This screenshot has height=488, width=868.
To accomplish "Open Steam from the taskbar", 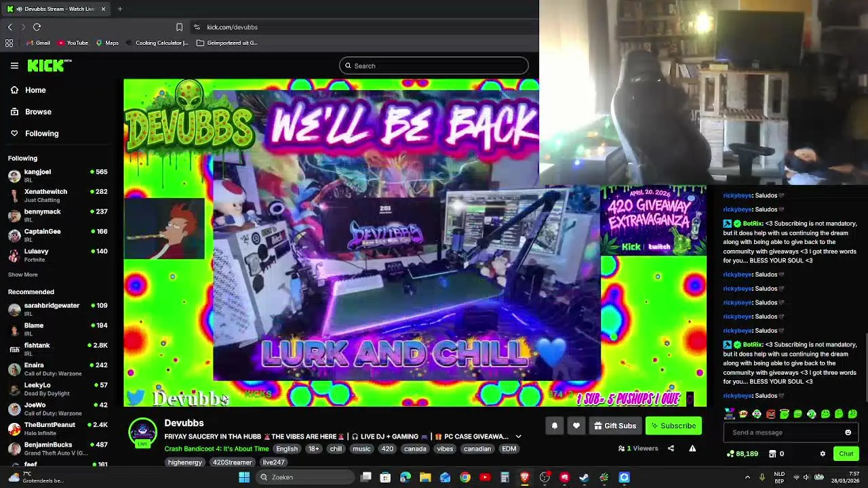I will click(584, 477).
